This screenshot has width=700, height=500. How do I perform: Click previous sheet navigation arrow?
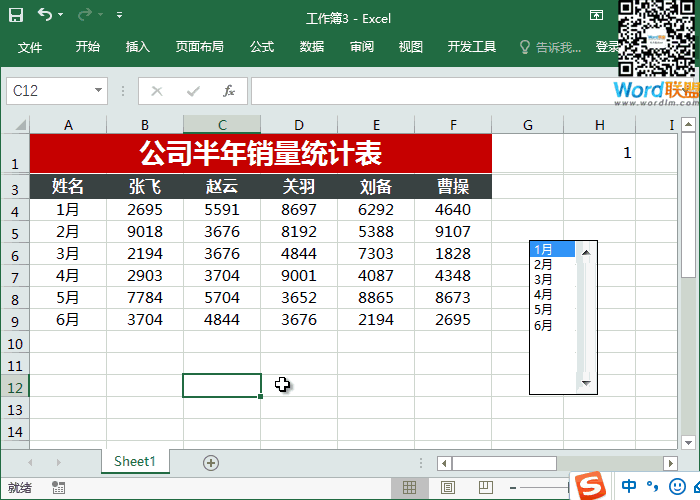click(30, 462)
